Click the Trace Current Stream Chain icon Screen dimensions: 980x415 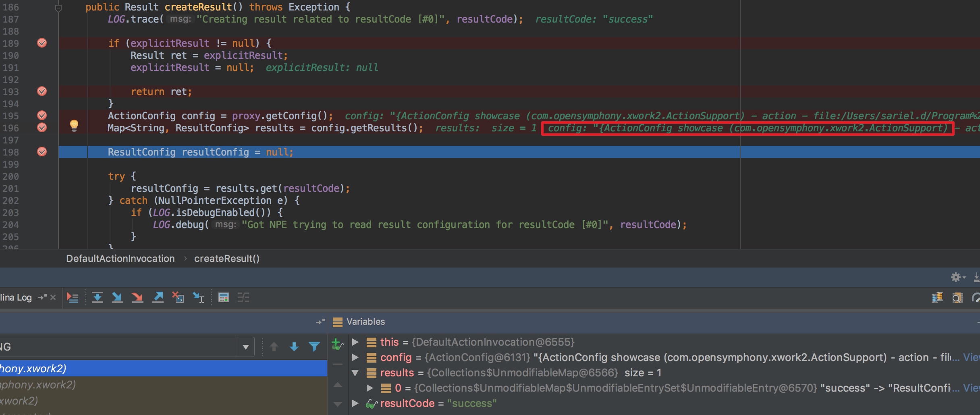coord(243,298)
